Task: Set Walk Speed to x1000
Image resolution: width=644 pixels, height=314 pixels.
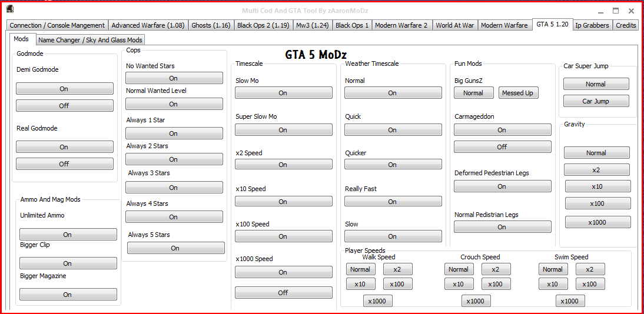Action: (x=378, y=301)
